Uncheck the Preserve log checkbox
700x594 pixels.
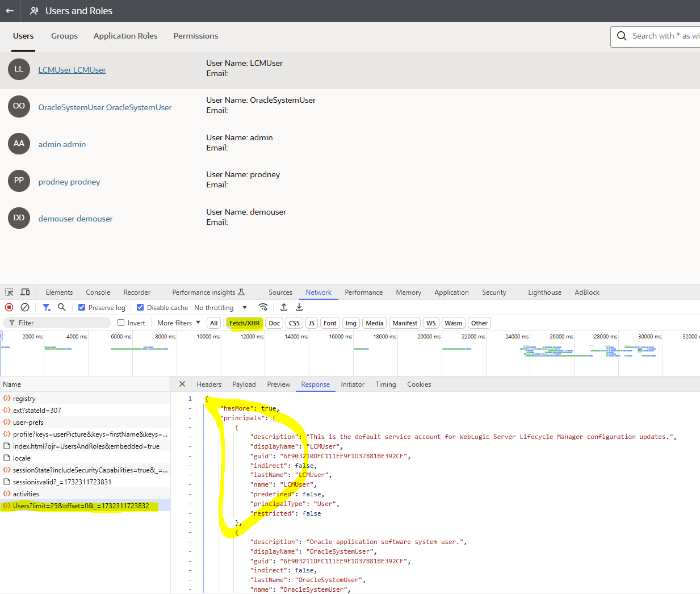(82, 307)
